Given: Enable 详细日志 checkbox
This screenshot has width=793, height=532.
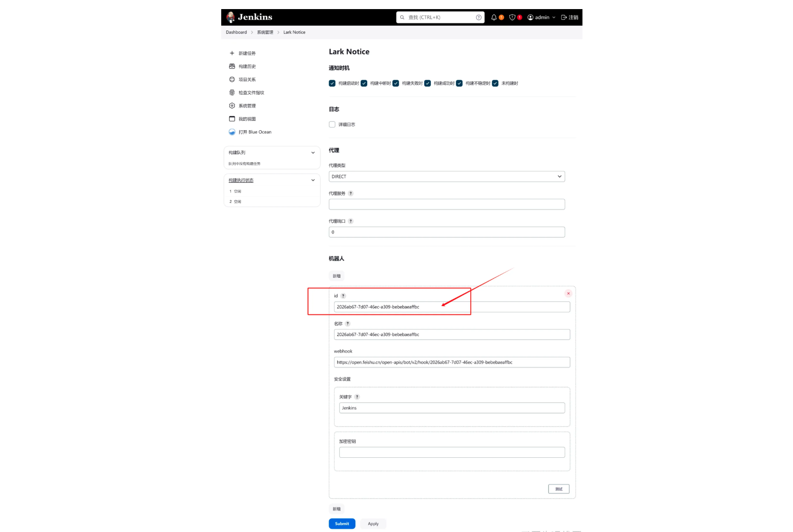Looking at the screenshot, I should click(x=332, y=124).
